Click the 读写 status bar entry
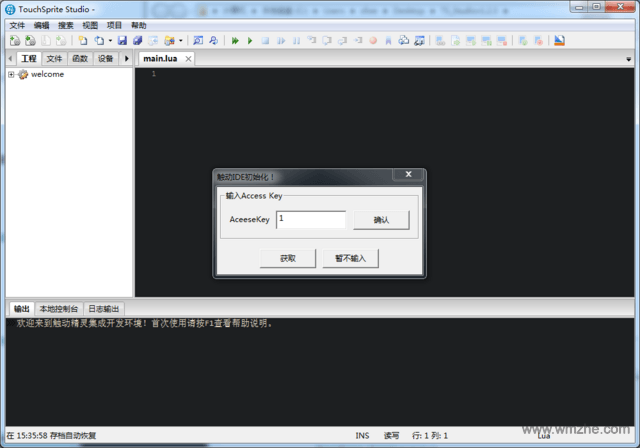640x448 pixels. [391, 436]
